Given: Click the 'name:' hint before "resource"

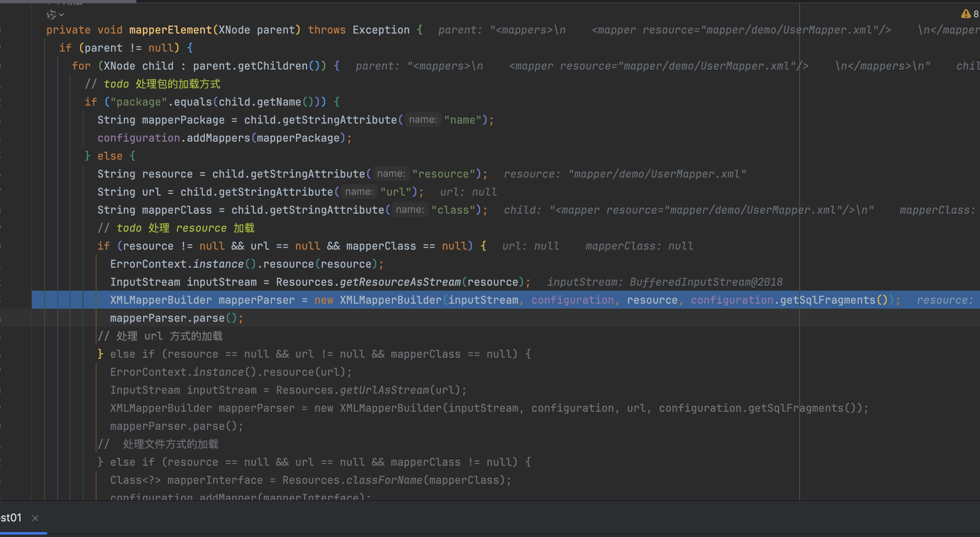Looking at the screenshot, I should click(x=391, y=174).
